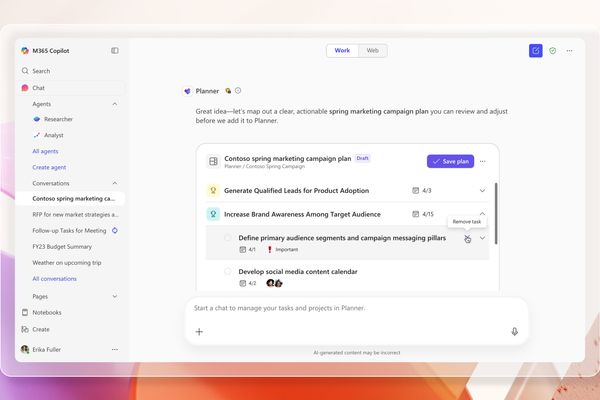The height and width of the screenshot is (400, 600).
Task: Click the All conversations link
Action: click(54, 279)
